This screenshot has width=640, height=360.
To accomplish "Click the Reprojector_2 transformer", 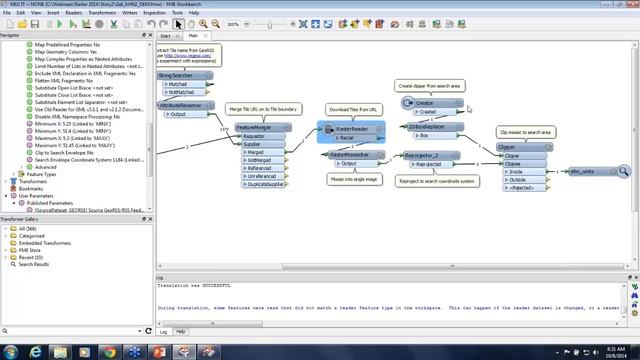I will tap(429, 156).
